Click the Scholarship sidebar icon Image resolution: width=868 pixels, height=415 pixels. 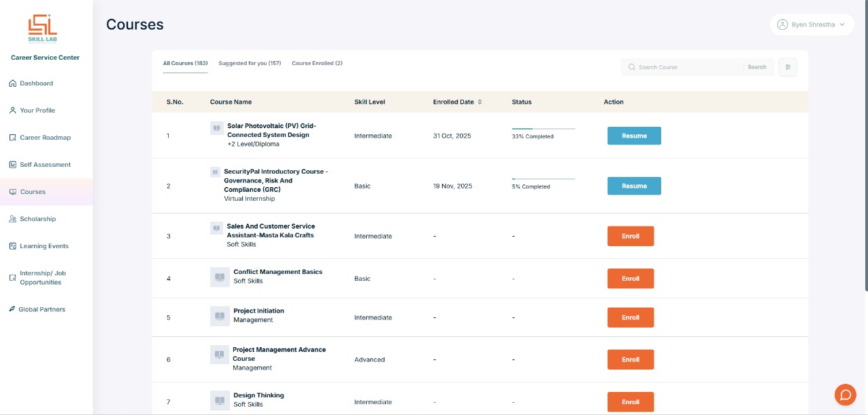pyautogui.click(x=12, y=219)
